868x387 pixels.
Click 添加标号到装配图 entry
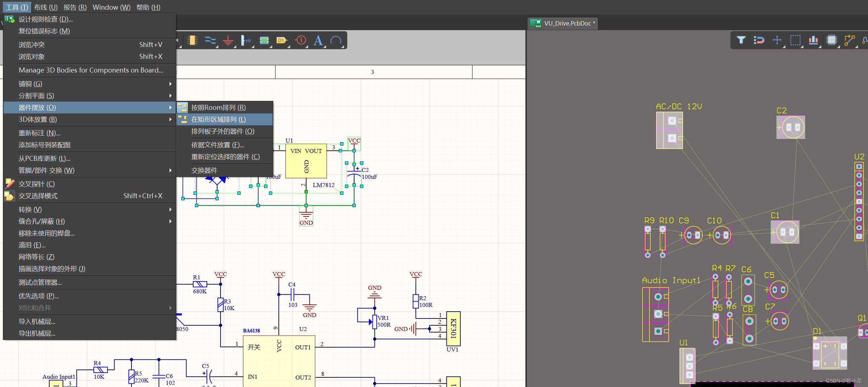[x=90, y=145]
